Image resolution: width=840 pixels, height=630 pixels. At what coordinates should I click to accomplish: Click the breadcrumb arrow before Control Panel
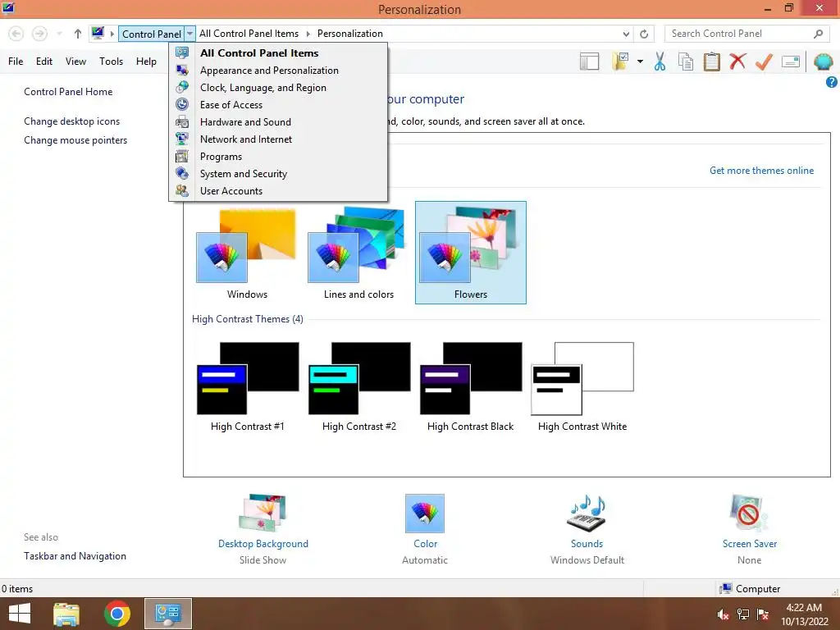click(112, 34)
